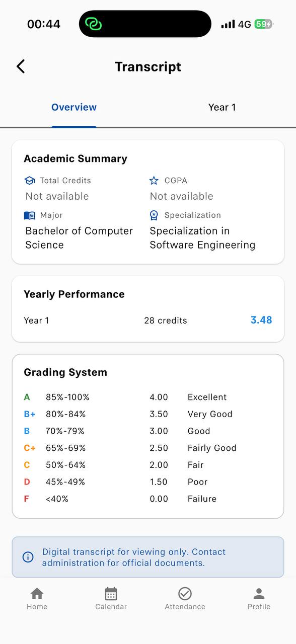Tap the back arrow to leave Transcript
Screen dimensions: 296x644
tap(20, 66)
